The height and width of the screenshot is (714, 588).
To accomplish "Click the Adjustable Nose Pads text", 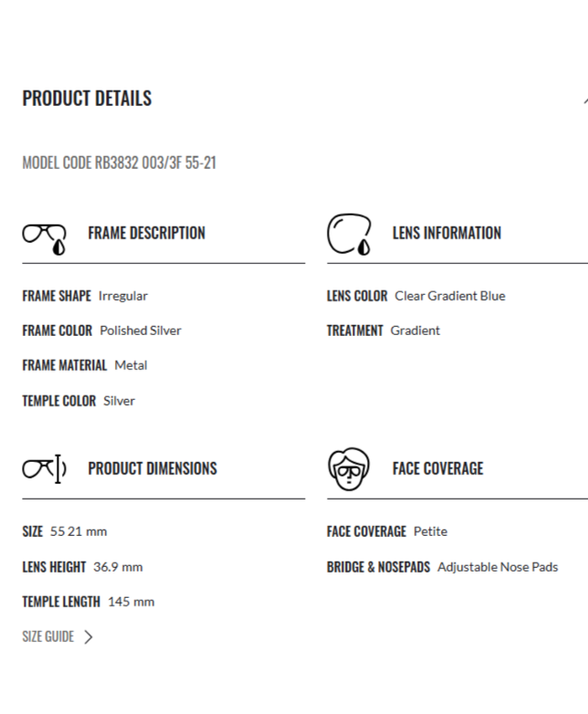I will 497,567.
